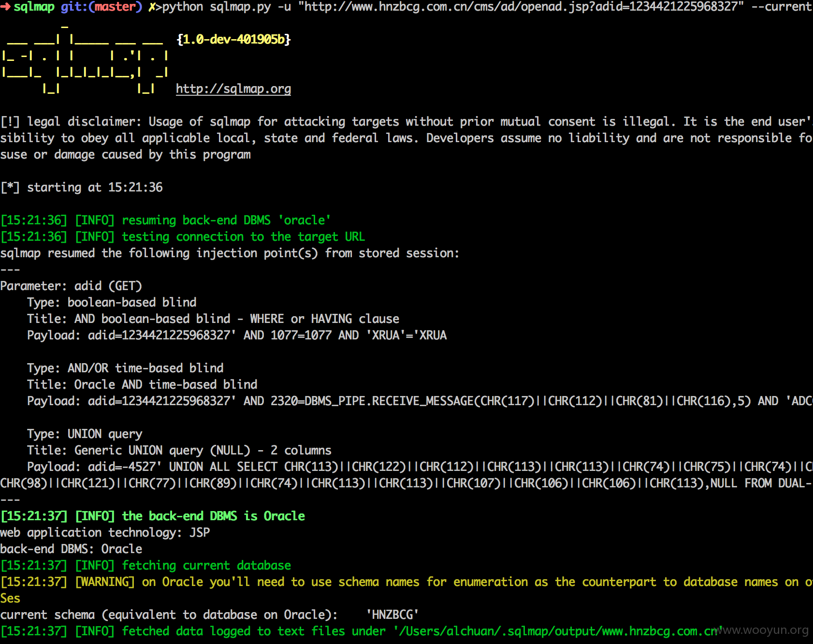Click the 'git:(master)' prompt text
Viewport: 813px width, 644px height.
[x=102, y=7]
